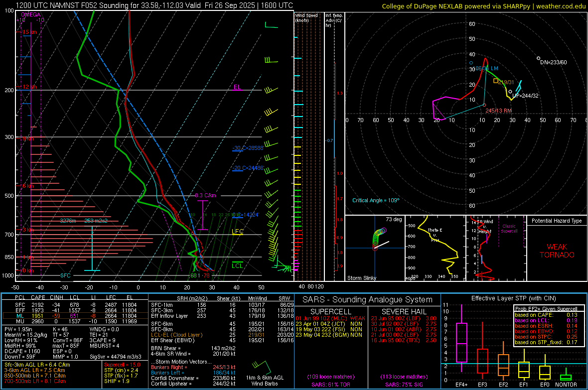The image size is (588, 390).
Task: Click the 186/34 LM storm motion label
Action: point(486,69)
